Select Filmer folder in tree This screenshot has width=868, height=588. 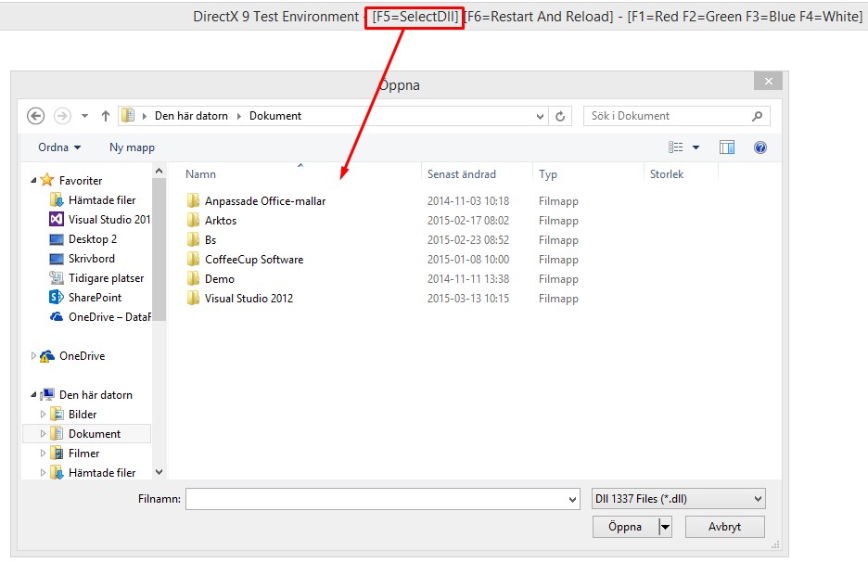pyautogui.click(x=83, y=453)
